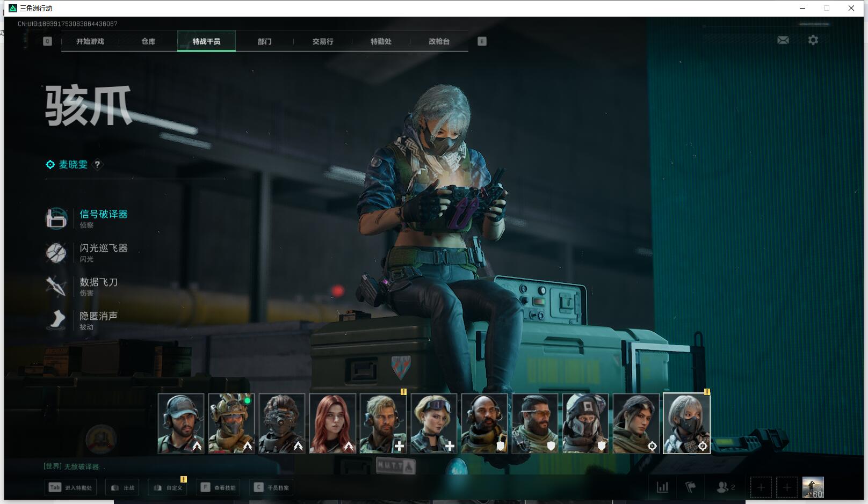Open the 部门 tab
Image resolution: width=868 pixels, height=504 pixels.
[265, 41]
